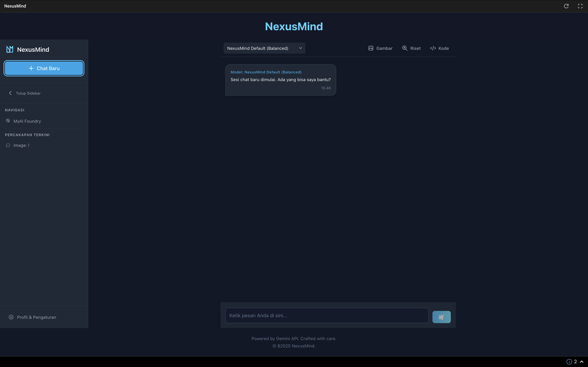Click inside the 'Ketik pesan Anda di sini...' field
Viewport: 588px width, 367px height.
tap(327, 315)
